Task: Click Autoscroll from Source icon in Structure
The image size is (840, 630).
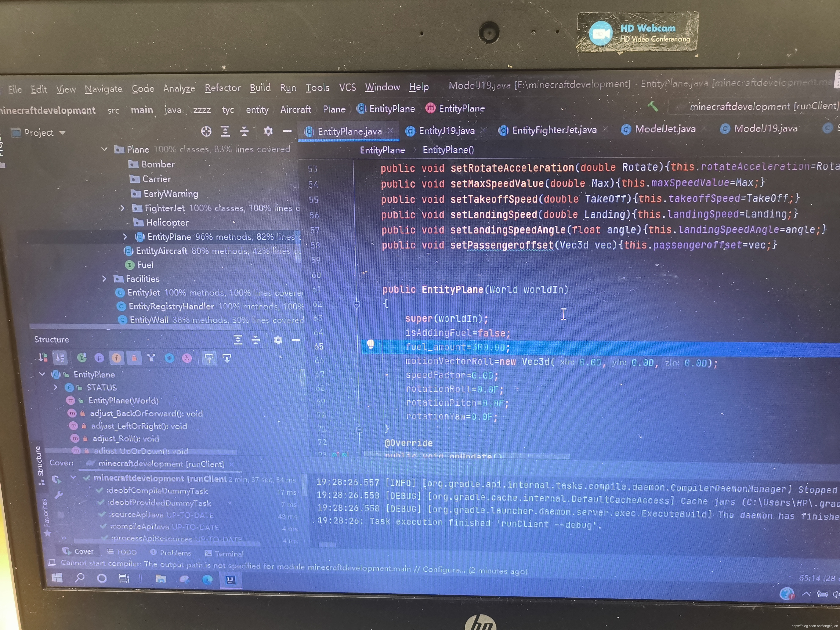Action: click(x=227, y=358)
